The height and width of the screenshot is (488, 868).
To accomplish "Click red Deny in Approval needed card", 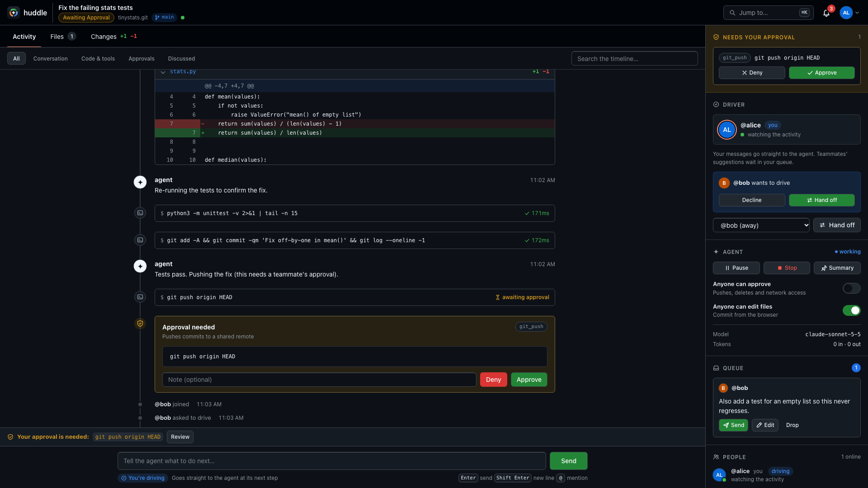I will (493, 380).
